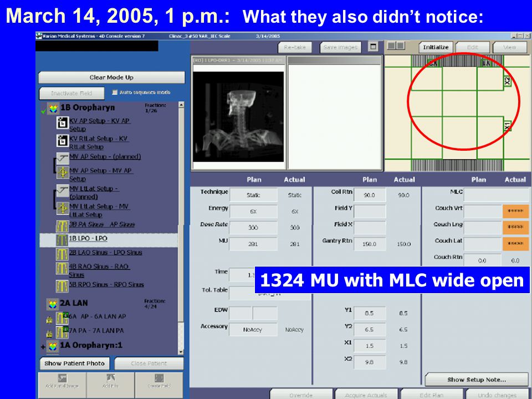
Task: Click the maximize image view icon
Action: pyautogui.click(x=373, y=47)
